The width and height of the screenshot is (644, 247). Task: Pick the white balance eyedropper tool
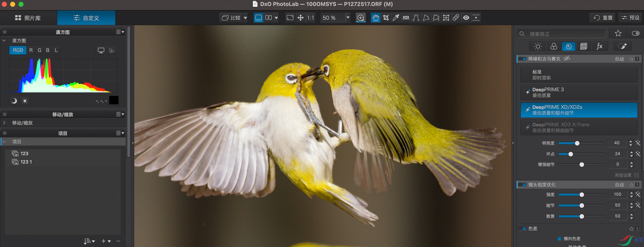[x=396, y=18]
